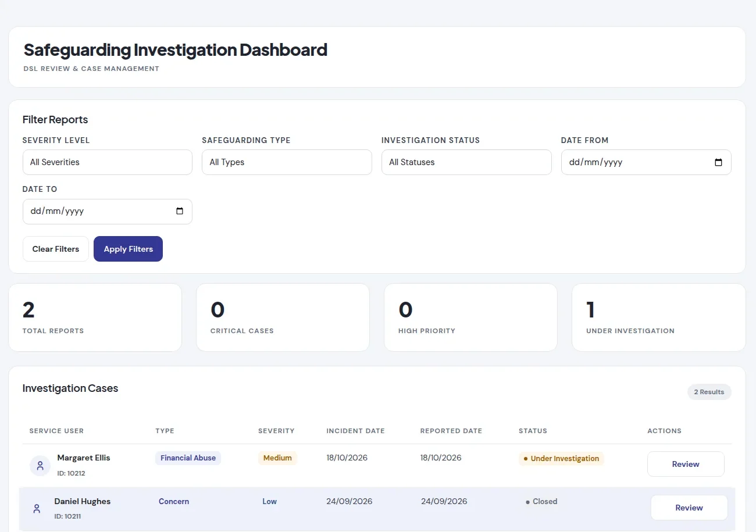The width and height of the screenshot is (756, 532).
Task: Click the Actions column header
Action: tap(664, 431)
